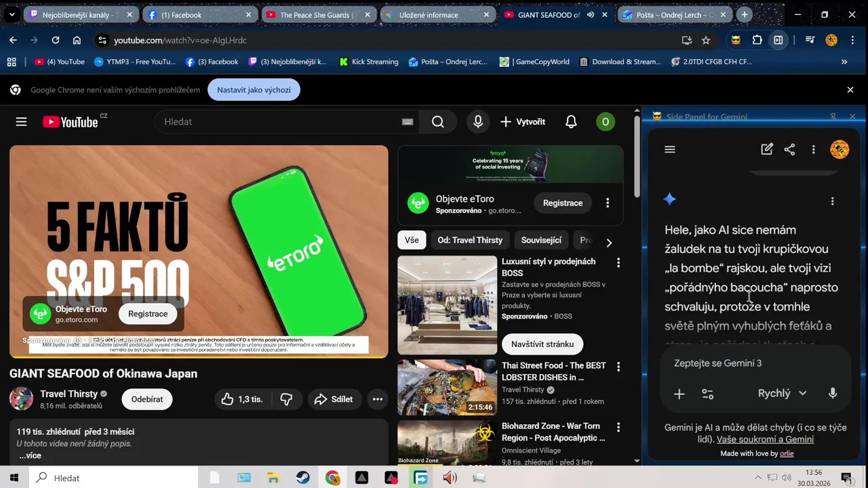Click the Zeptejte se Gemini 3 field
This screenshot has width=868, height=488.
coord(755,363)
